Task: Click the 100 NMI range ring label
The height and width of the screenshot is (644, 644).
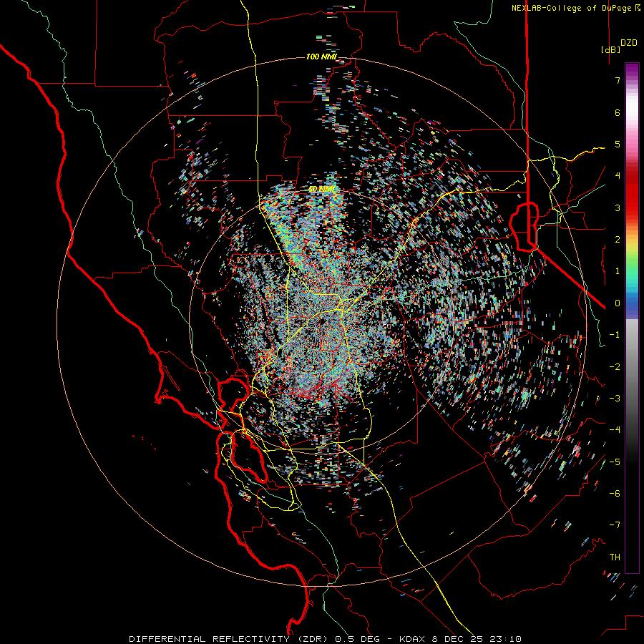Action: (321, 57)
